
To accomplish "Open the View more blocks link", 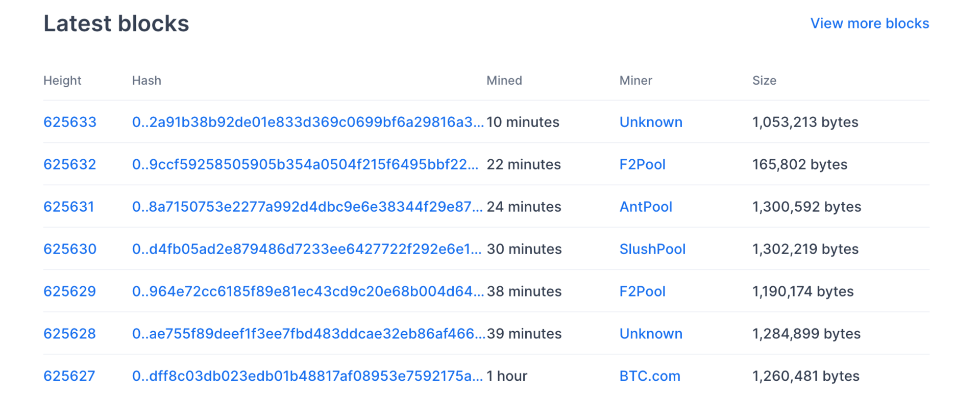I will click(x=869, y=23).
